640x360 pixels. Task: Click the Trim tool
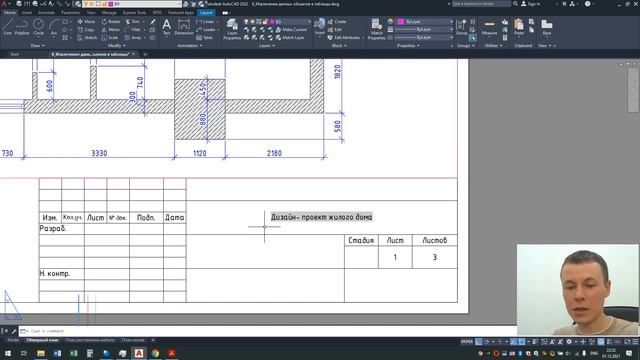[133, 21]
